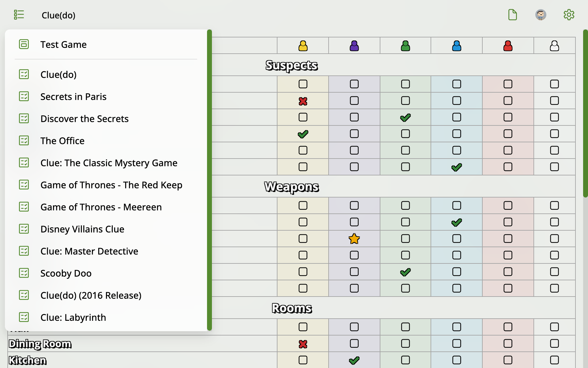This screenshot has height=368, width=588.
Task: Select the white outlined player pawn header
Action: click(x=555, y=46)
